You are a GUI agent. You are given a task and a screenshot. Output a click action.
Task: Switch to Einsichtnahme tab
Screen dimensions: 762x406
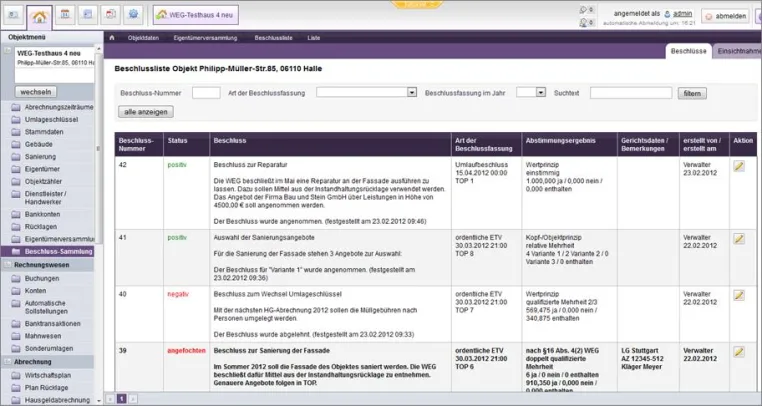pyautogui.click(x=738, y=51)
